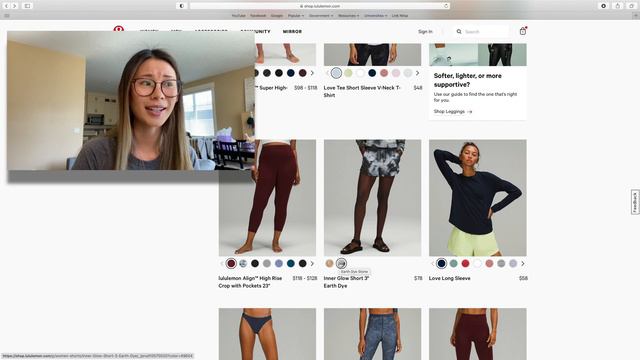This screenshot has height=360, width=640.
Task: Open lululemon Align High Rise Crop title
Action: tap(250, 282)
